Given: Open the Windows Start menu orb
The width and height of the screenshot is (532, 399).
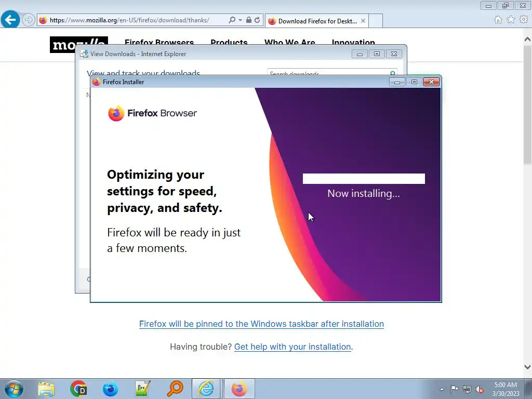Looking at the screenshot, I should click(x=14, y=389).
